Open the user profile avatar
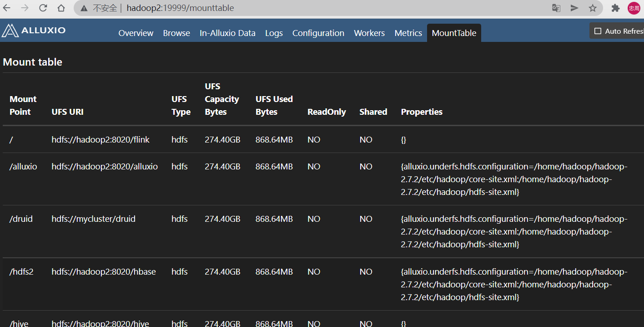This screenshot has height=327, width=644. point(634,8)
